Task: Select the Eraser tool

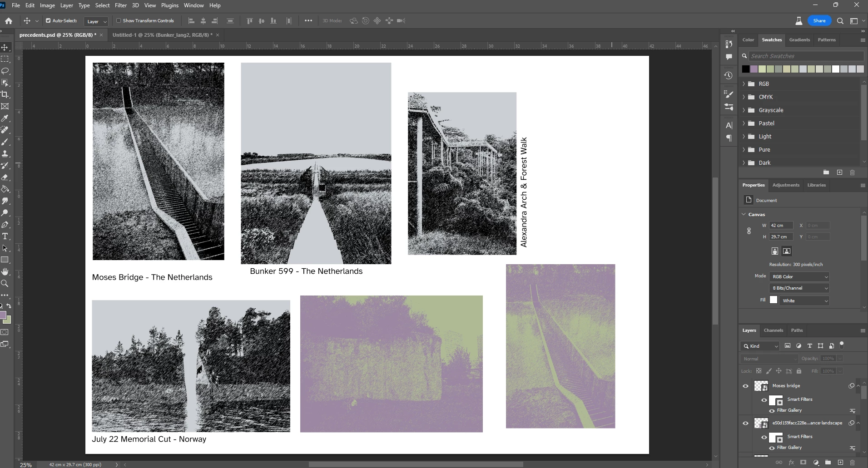Action: pyautogui.click(x=5, y=177)
